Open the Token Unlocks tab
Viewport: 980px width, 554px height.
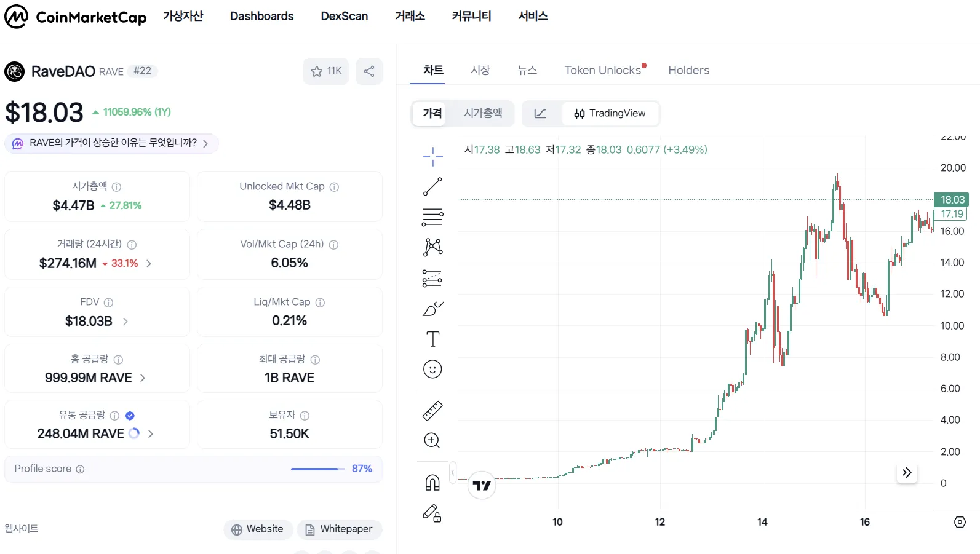point(603,70)
